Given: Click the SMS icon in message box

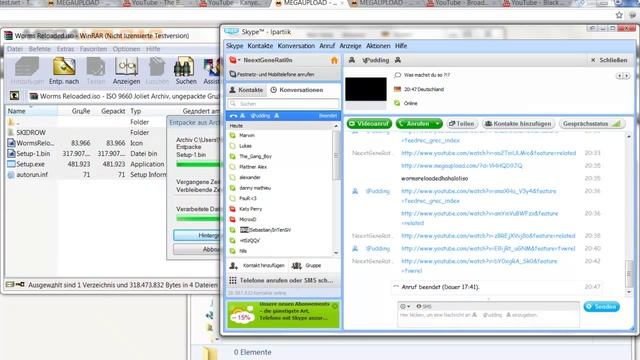Looking at the screenshot, I should 419,306.
